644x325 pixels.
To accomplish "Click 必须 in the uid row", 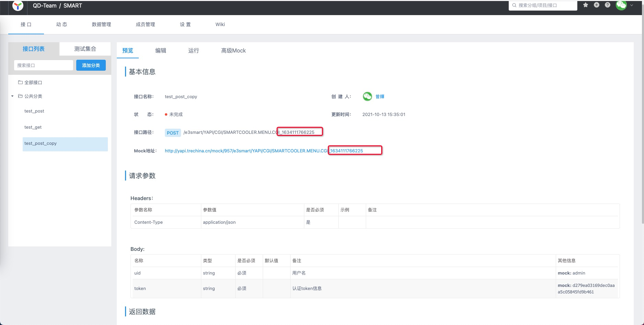I will (242, 273).
